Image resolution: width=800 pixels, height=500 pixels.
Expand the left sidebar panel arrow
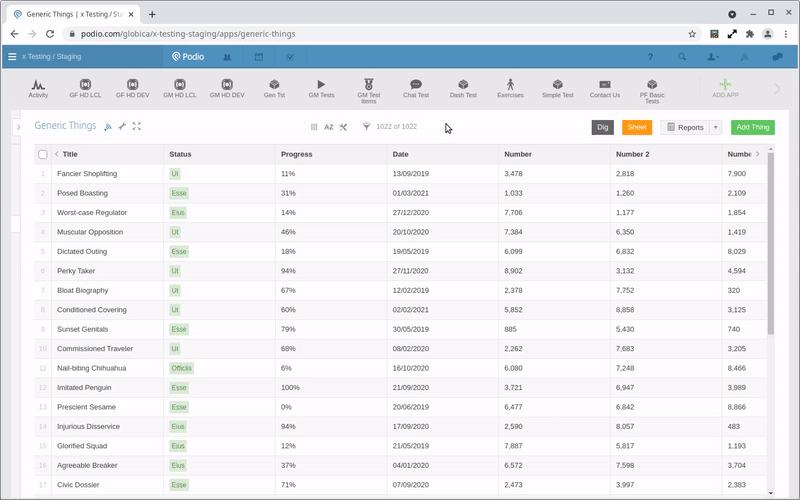(18, 128)
